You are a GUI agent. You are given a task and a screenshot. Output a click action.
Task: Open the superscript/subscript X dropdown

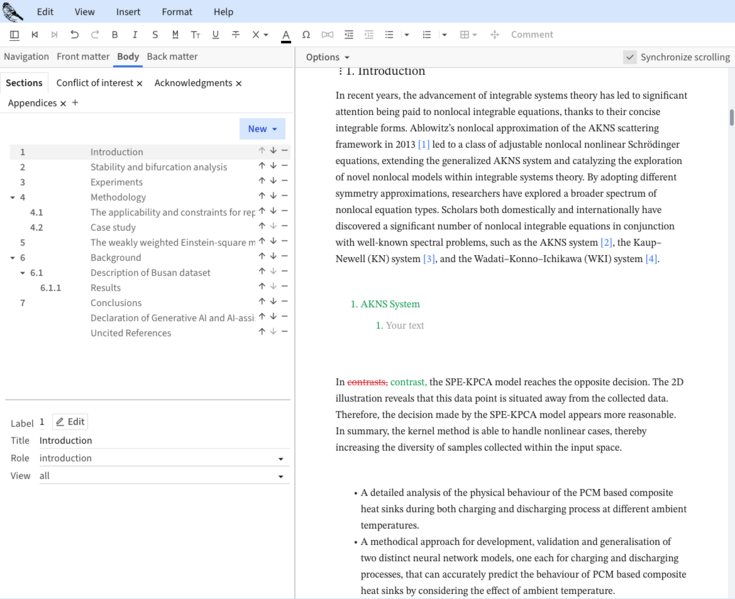click(260, 35)
